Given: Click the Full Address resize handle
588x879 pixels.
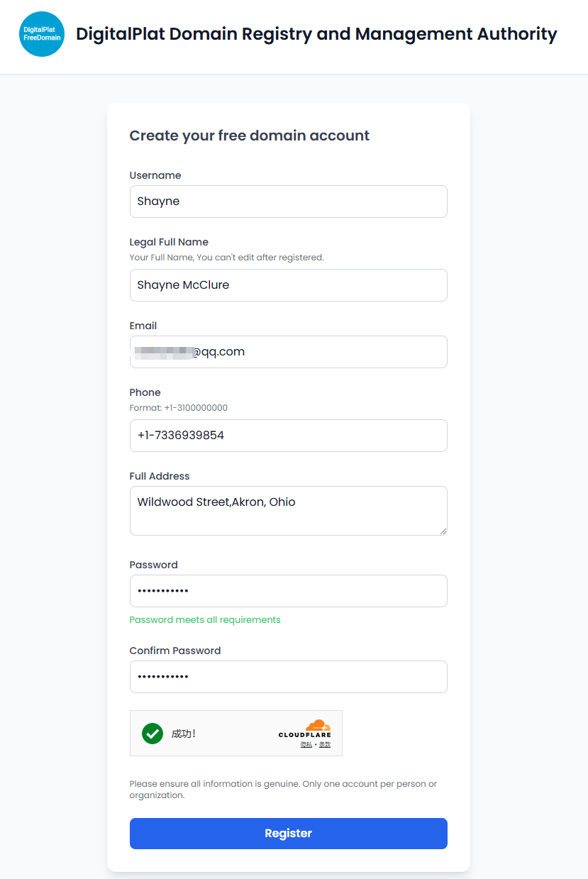Looking at the screenshot, I should click(443, 531).
